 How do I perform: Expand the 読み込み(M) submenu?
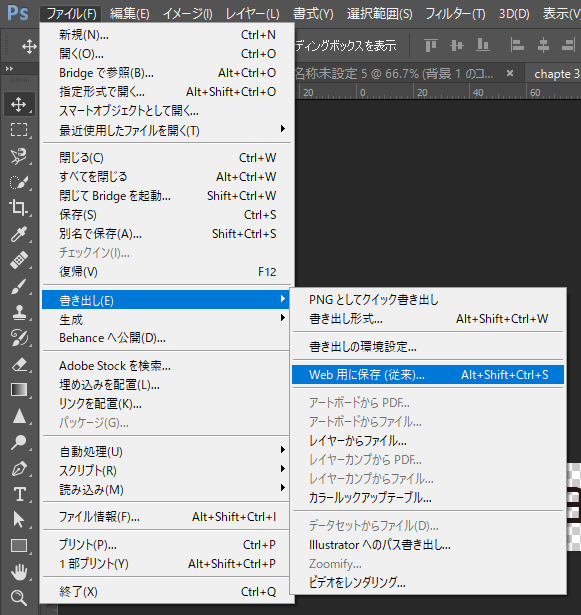coord(166,489)
